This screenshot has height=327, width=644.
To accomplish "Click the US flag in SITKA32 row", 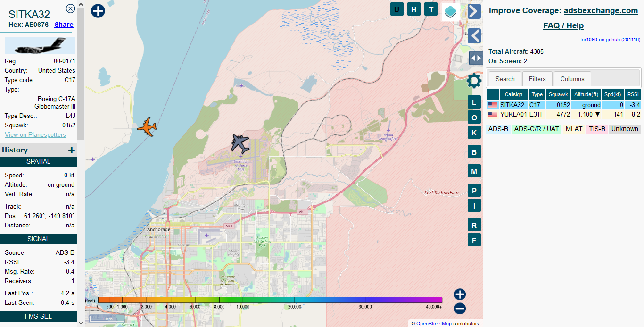I will click(493, 105).
